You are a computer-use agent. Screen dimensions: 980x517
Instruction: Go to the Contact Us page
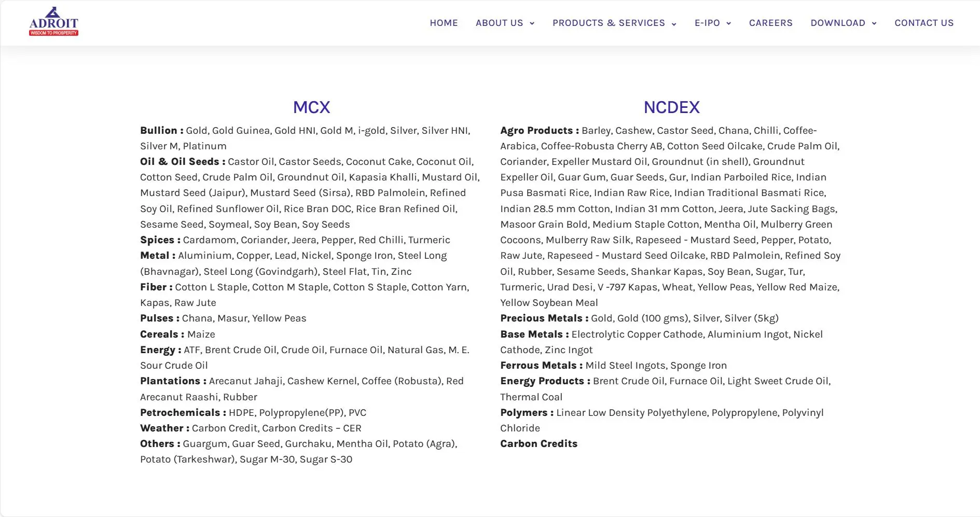(924, 23)
